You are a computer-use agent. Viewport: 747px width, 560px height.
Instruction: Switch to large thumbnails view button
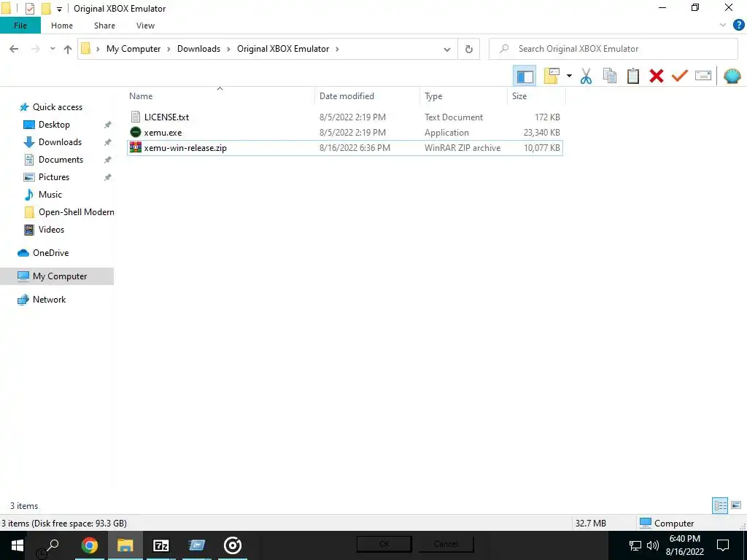coord(735,505)
